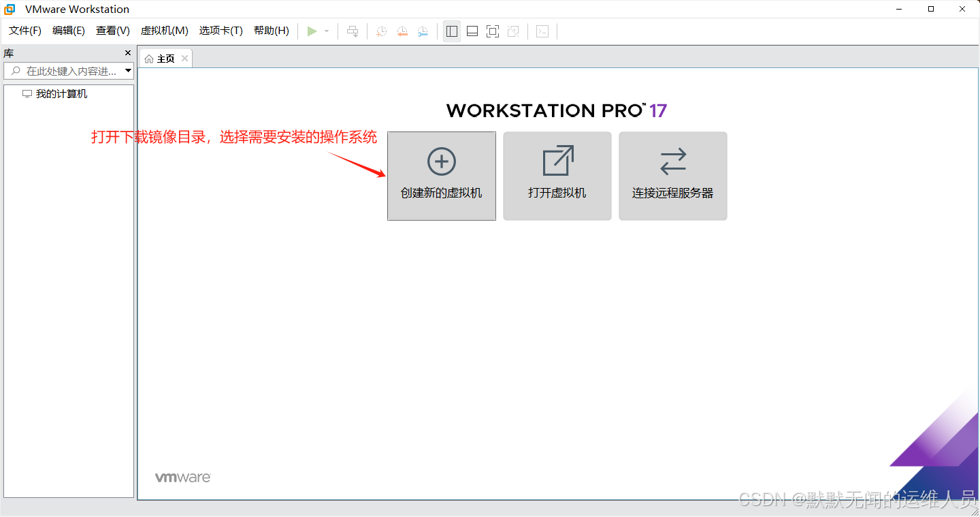This screenshot has width=980, height=517.
Task: Open the 选项卡(T) menu
Action: pos(220,31)
